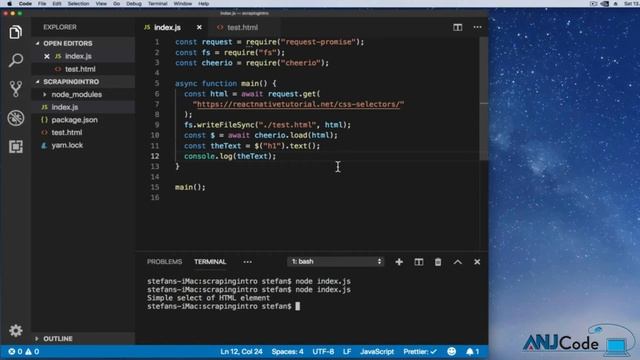Create a new terminal with plus icon
This screenshot has height=360, width=640.
click(x=399, y=262)
